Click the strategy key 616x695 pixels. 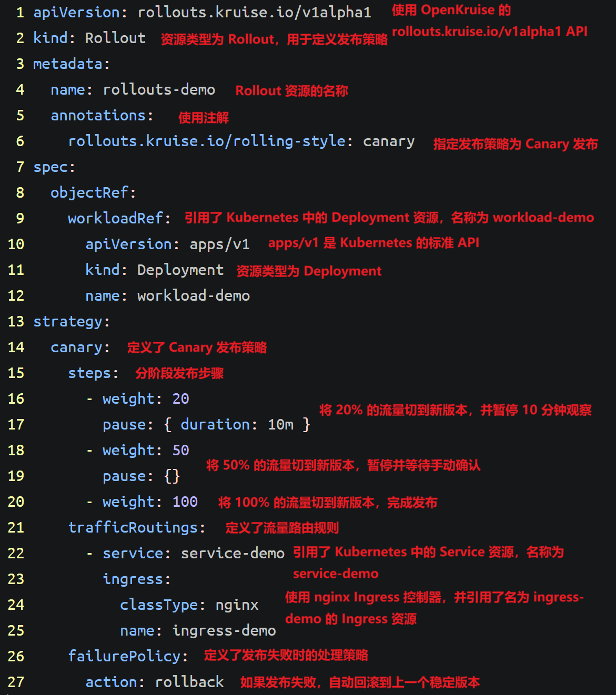pos(68,321)
